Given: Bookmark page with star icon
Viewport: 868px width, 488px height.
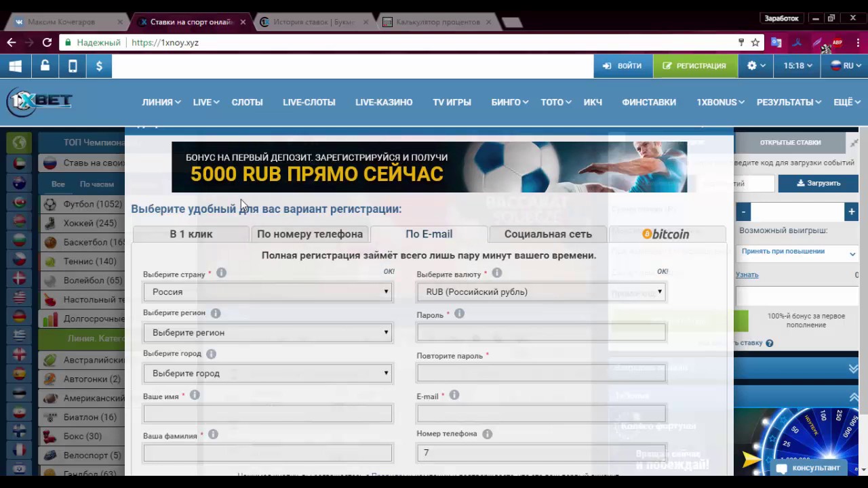Looking at the screenshot, I should [755, 42].
